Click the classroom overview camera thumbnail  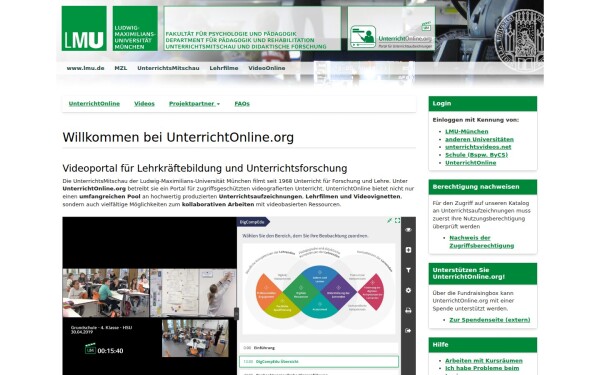195,338
